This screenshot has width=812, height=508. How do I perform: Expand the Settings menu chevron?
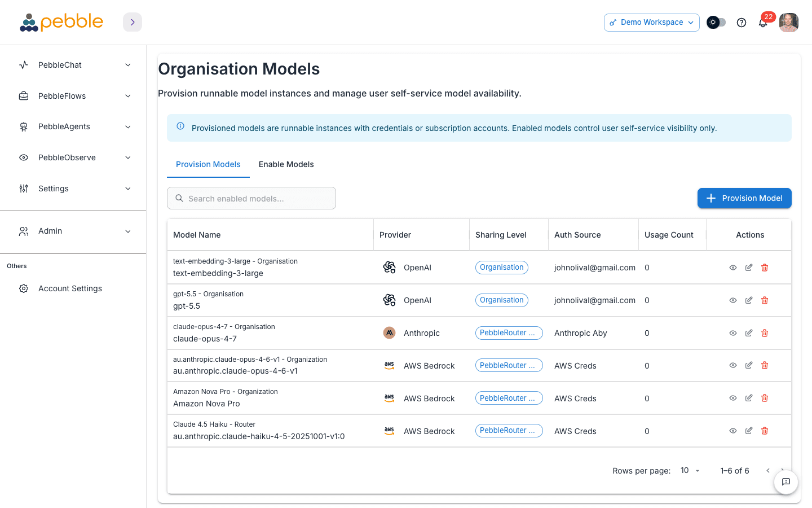(128, 189)
